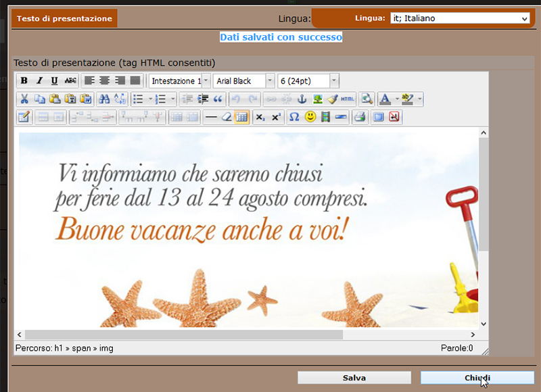Viewport: 541px width, 392px height.
Task: Click the Insert media filmstrip icon
Action: coord(325,117)
